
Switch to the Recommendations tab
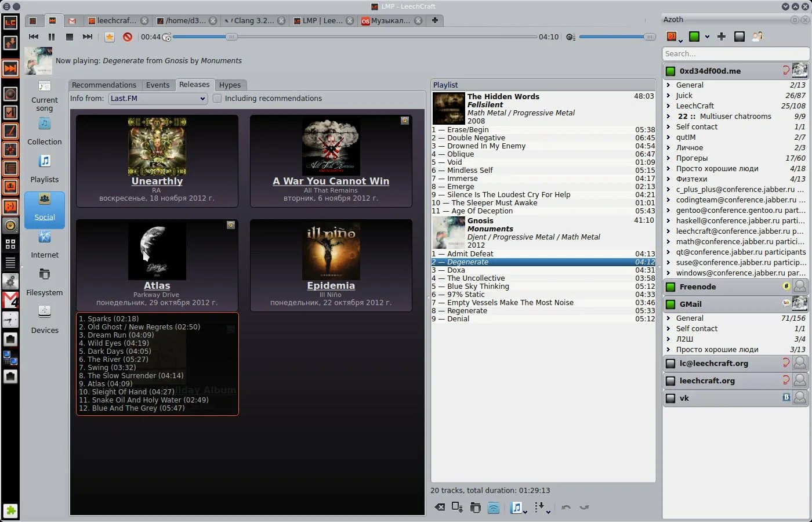pyautogui.click(x=104, y=85)
